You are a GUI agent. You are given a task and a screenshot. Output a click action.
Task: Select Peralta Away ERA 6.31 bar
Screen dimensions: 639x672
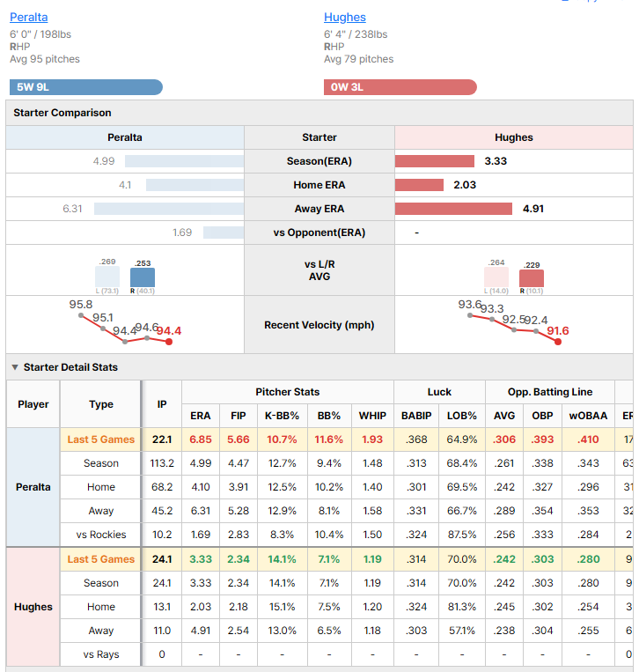pyautogui.click(x=169, y=209)
